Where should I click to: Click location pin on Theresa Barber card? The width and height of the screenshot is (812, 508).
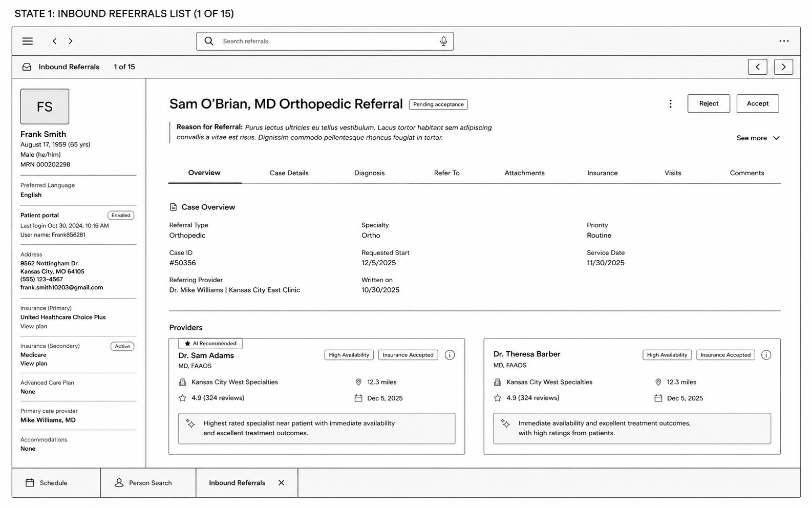[658, 382]
